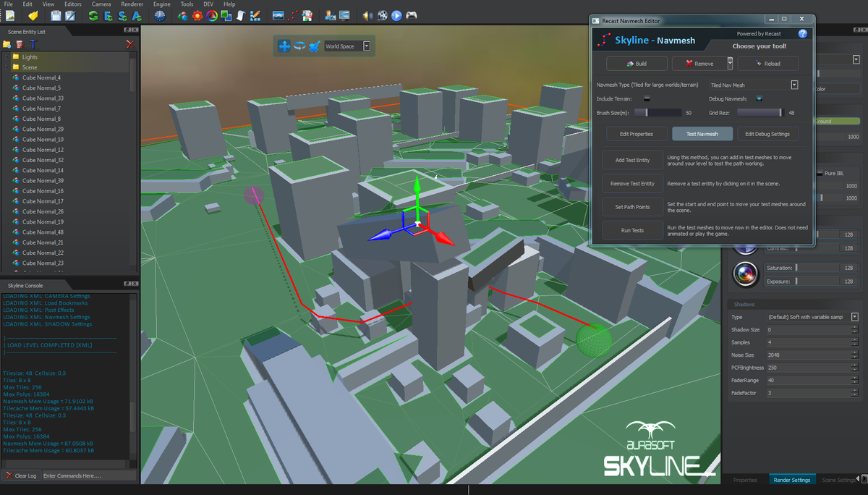Click the film reel icon in the toolbar
Screen dimensions: 868x495
382,15
